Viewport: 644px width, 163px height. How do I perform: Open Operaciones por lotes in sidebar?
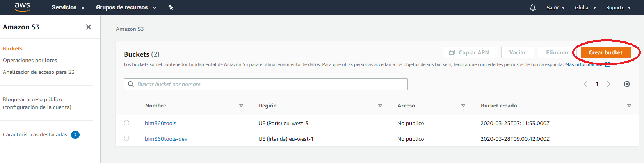click(30, 60)
